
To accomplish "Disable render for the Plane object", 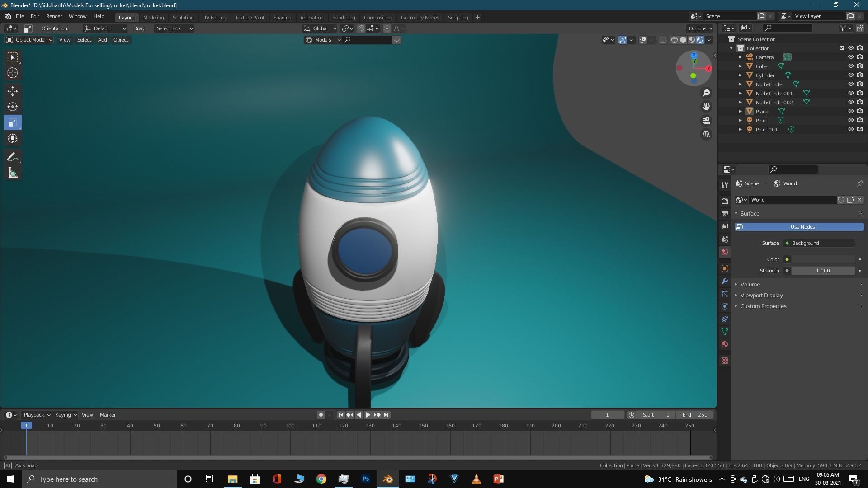I will (859, 111).
